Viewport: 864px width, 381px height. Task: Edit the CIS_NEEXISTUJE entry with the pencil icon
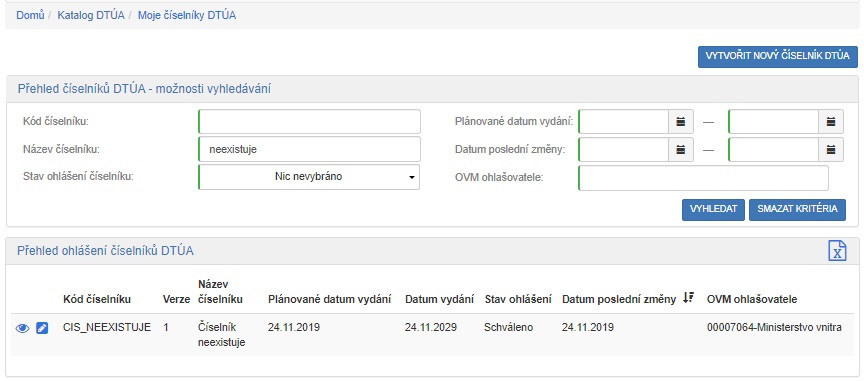[42, 328]
